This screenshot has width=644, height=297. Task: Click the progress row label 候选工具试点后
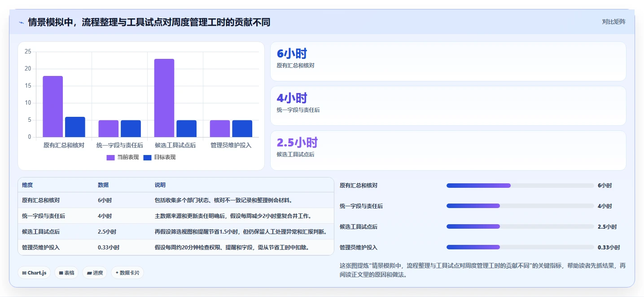[x=359, y=227]
